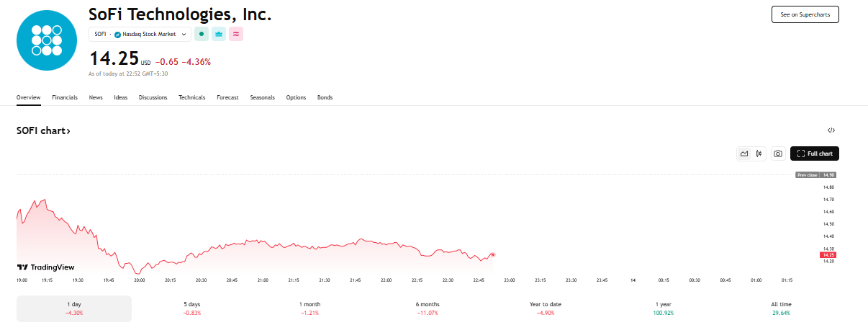Viewport: 868px width, 325px height.
Task: Go to the Options tab
Action: click(x=296, y=97)
